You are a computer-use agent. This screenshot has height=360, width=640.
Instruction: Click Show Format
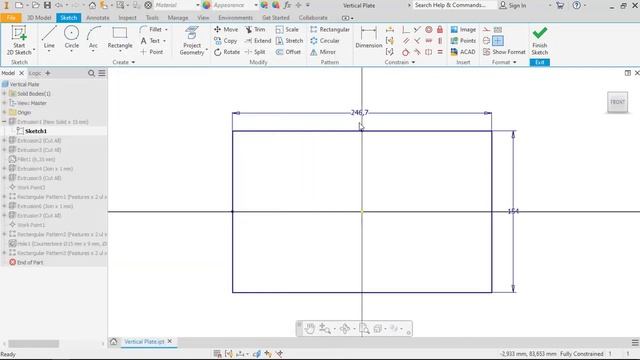tap(504, 52)
